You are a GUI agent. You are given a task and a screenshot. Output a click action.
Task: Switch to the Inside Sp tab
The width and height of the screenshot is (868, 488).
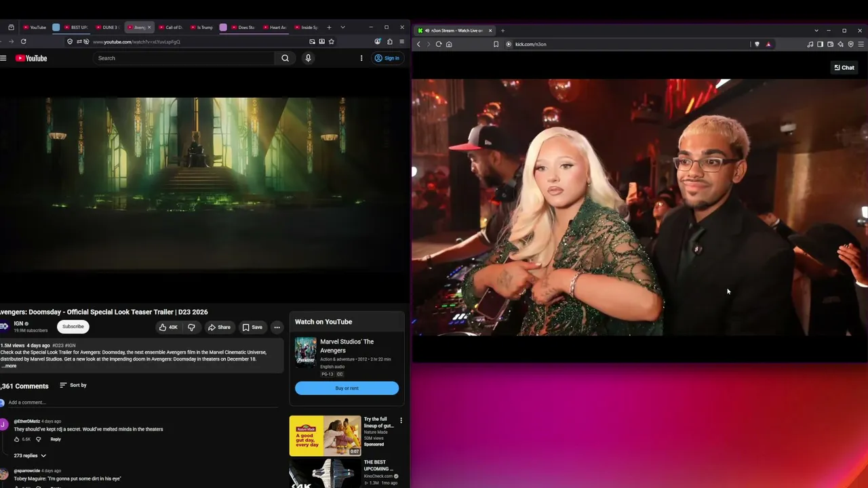[307, 27]
